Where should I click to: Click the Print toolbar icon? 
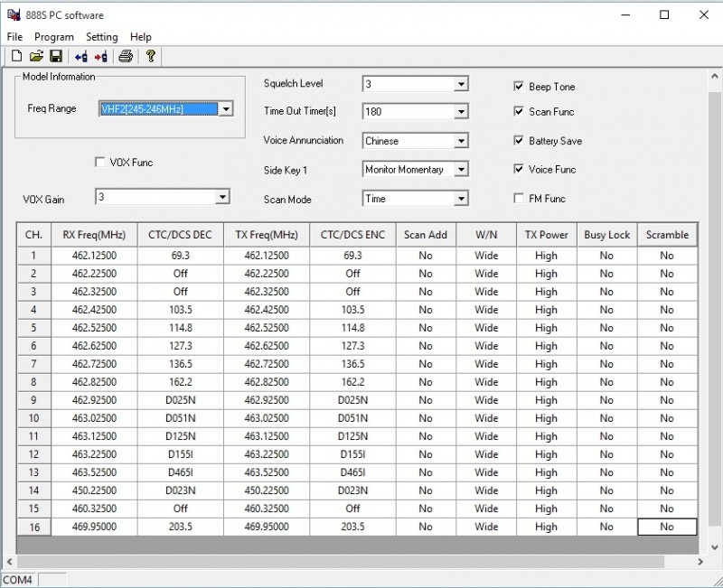pos(127,56)
